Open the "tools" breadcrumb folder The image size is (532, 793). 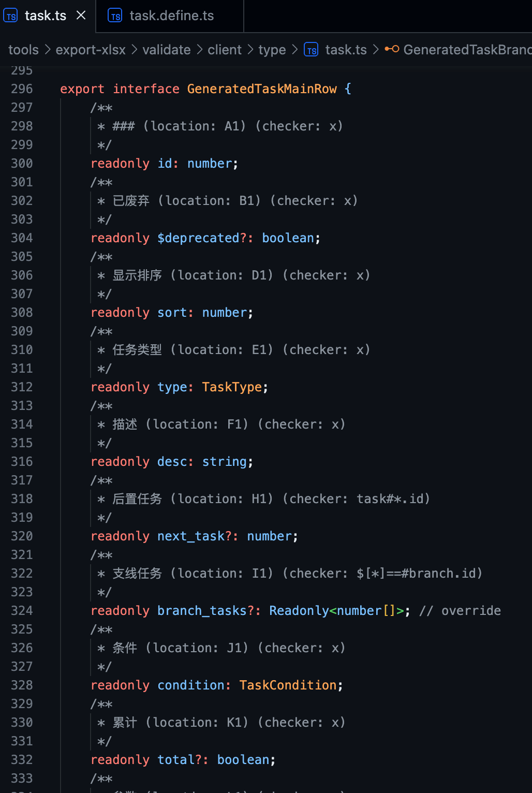[x=23, y=50]
